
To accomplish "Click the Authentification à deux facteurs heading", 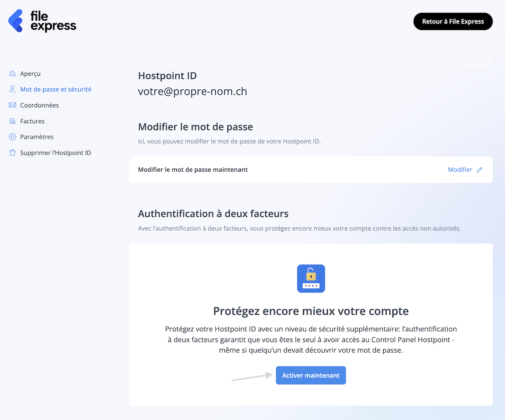I will click(213, 214).
